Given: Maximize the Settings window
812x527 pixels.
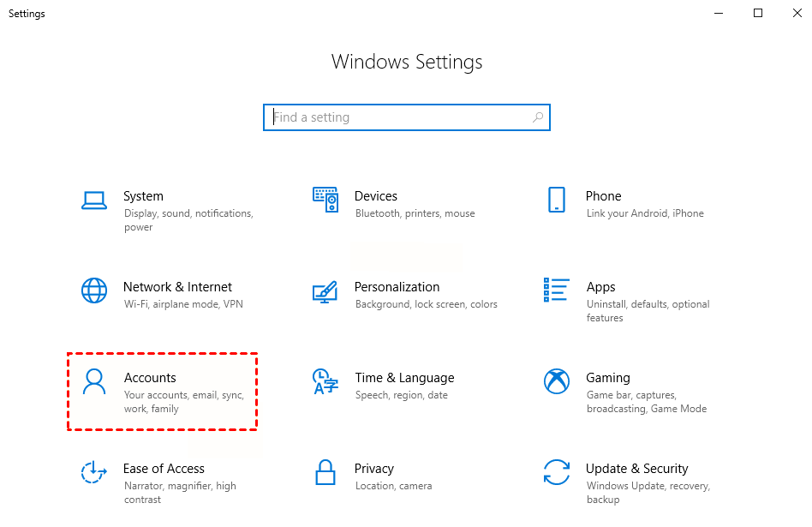Looking at the screenshot, I should coord(758,13).
